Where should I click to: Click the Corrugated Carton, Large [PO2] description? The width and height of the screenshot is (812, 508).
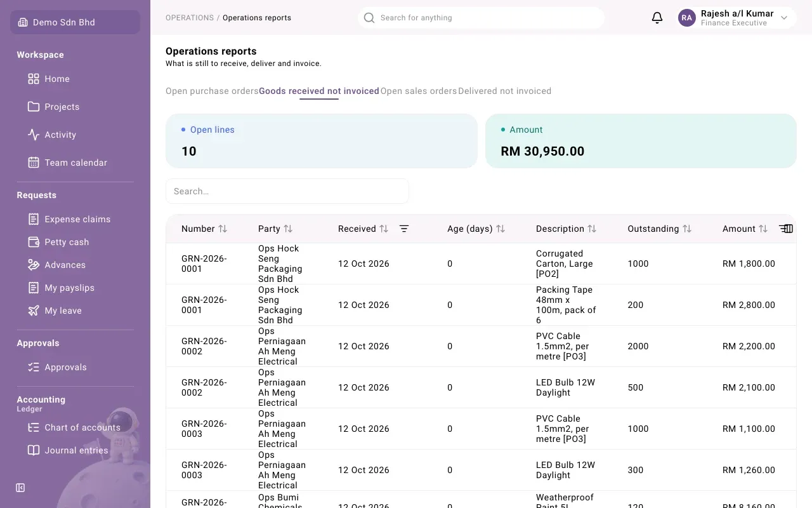click(565, 264)
